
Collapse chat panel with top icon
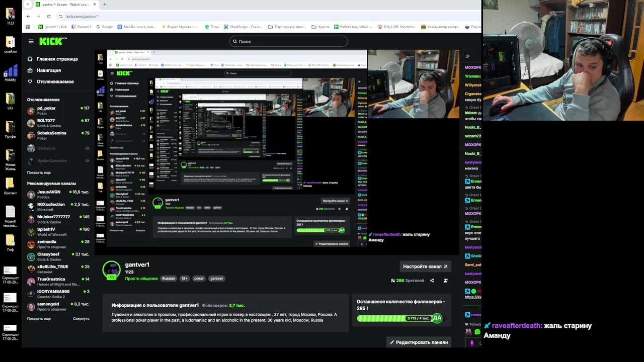click(467, 56)
